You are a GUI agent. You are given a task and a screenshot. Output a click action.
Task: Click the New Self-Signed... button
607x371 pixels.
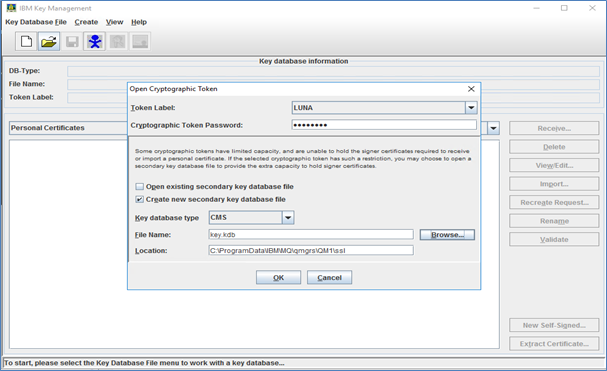[554, 325]
